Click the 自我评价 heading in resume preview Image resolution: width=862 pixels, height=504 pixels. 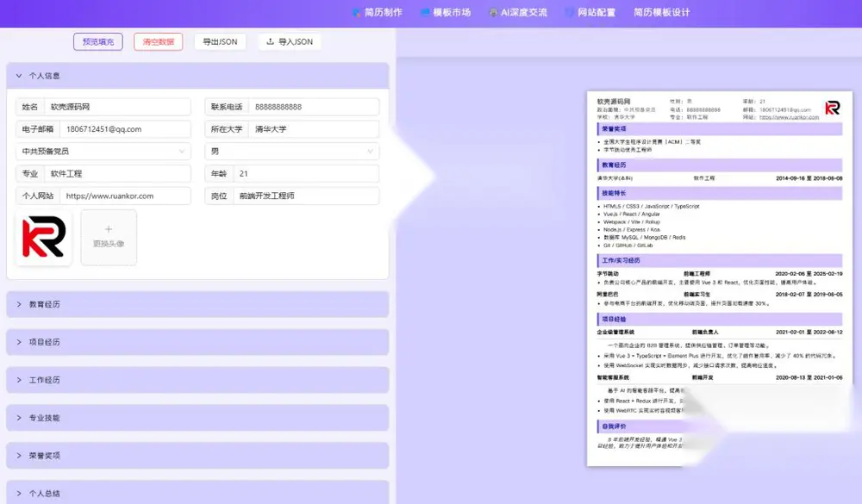click(x=641, y=426)
